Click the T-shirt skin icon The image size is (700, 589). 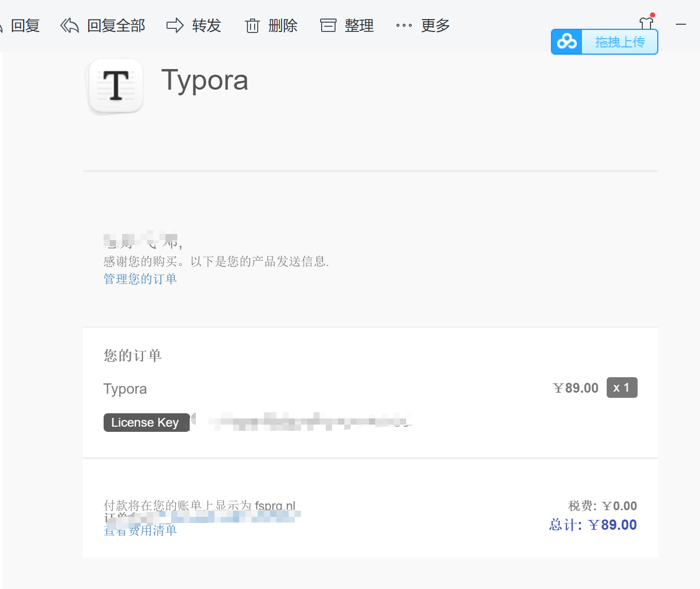646,23
